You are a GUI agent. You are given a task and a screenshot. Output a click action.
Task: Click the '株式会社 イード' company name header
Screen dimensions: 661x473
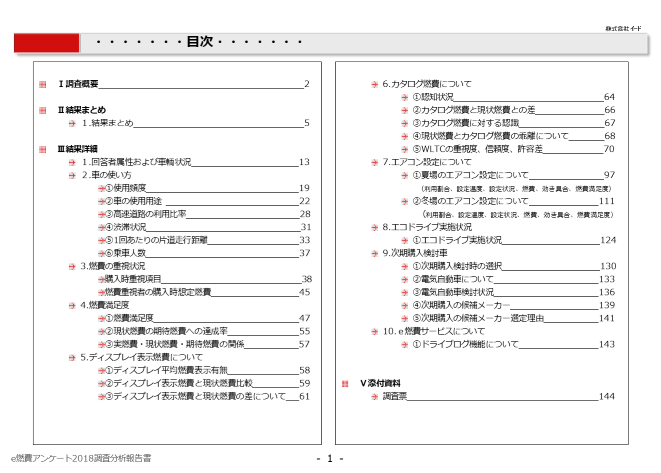click(x=623, y=28)
